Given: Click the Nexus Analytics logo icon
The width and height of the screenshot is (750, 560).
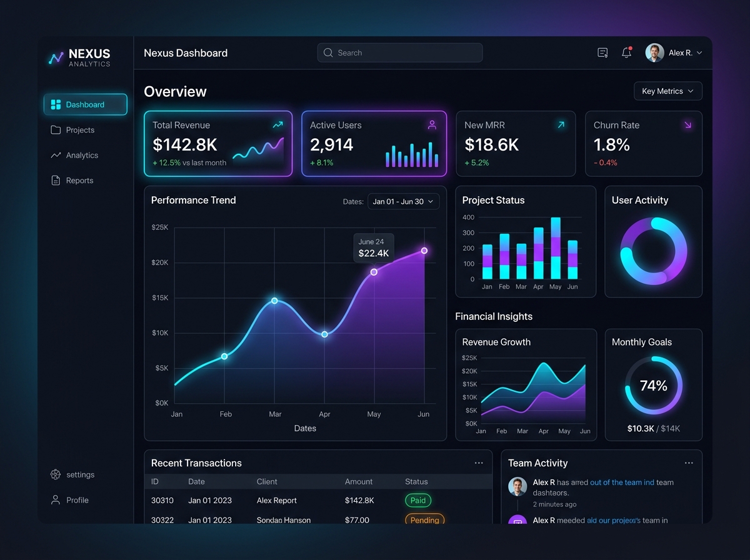Looking at the screenshot, I should [56, 58].
